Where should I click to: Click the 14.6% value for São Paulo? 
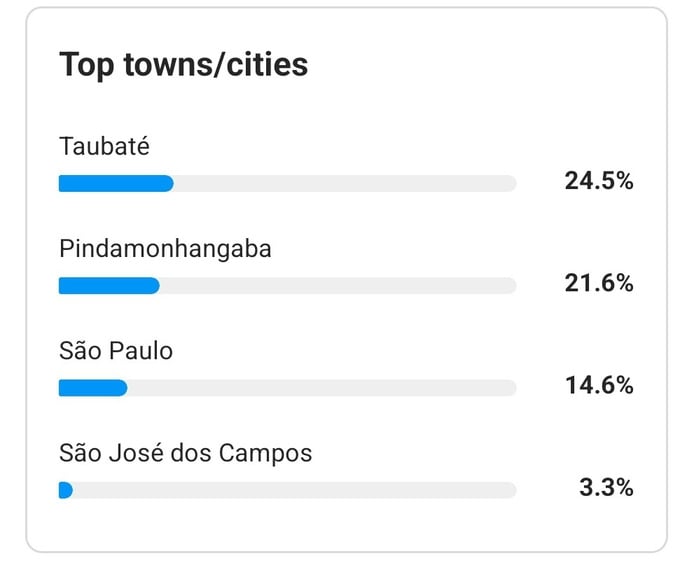coord(598,386)
